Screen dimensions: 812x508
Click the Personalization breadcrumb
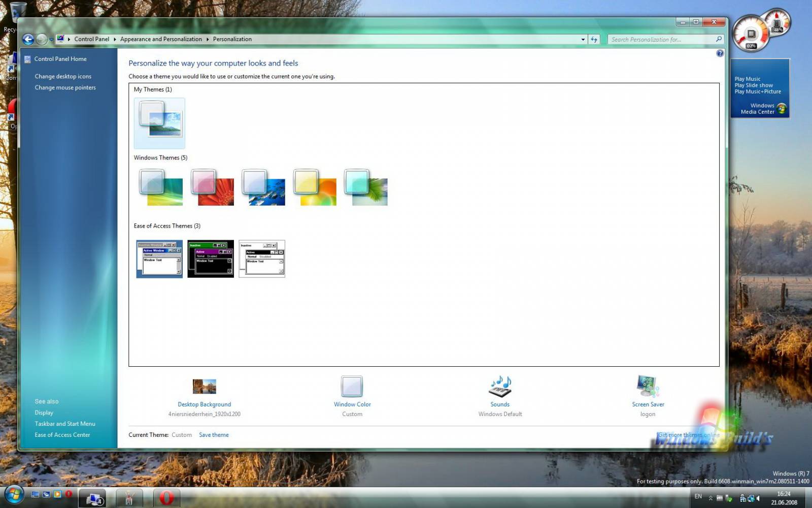(232, 39)
